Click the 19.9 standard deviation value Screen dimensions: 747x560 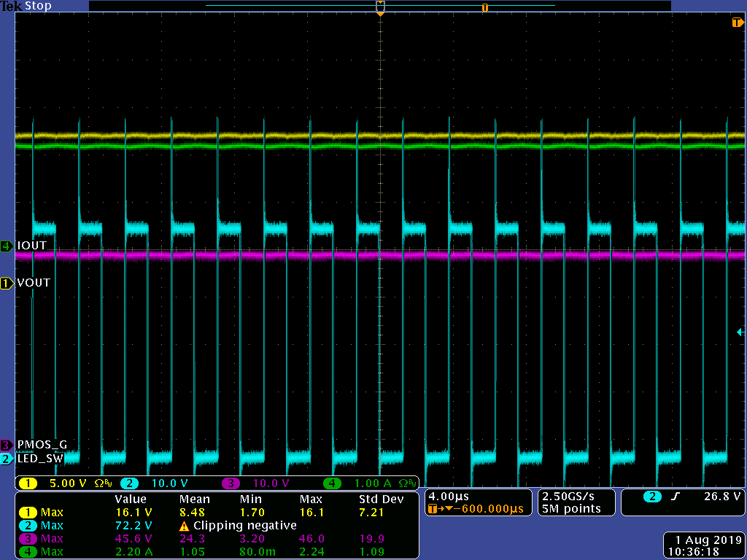371,539
